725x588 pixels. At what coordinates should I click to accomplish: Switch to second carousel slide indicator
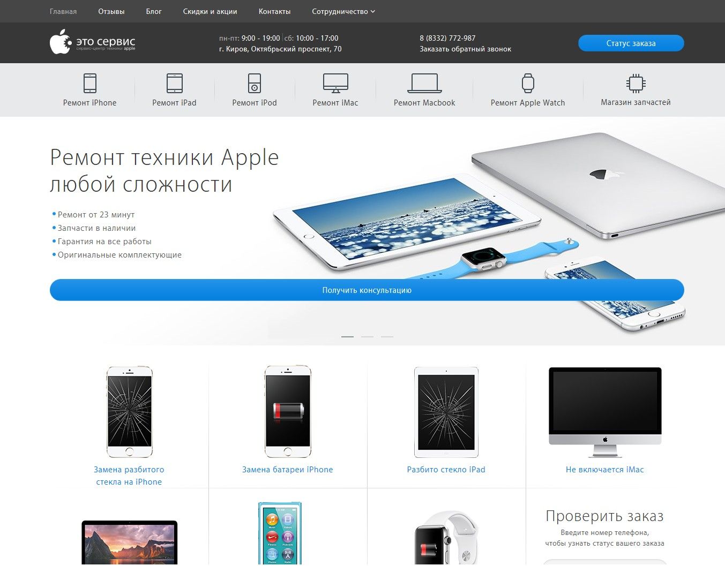[367, 336]
